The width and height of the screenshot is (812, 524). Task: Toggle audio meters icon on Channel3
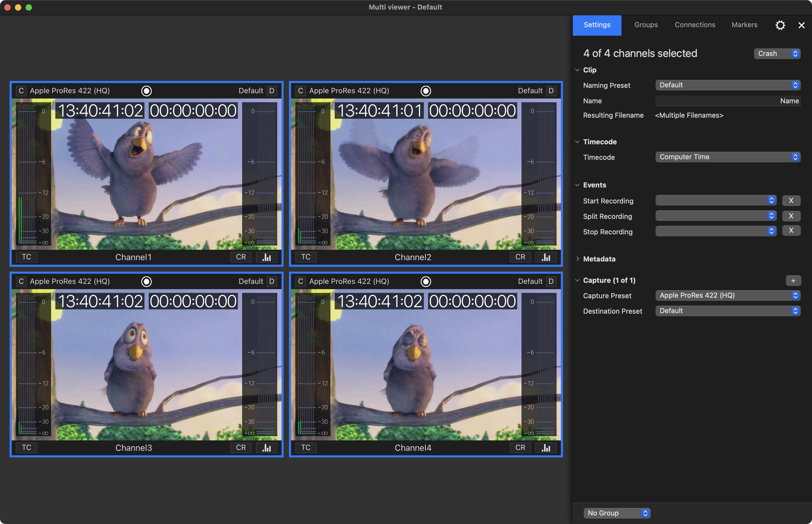[x=267, y=448]
